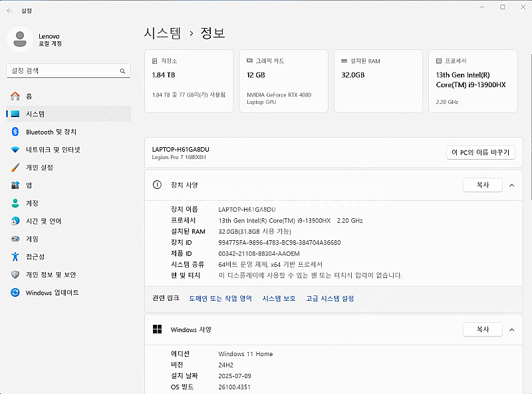Click the Home (홈) house icon
The width and height of the screenshot is (532, 394).
point(15,96)
